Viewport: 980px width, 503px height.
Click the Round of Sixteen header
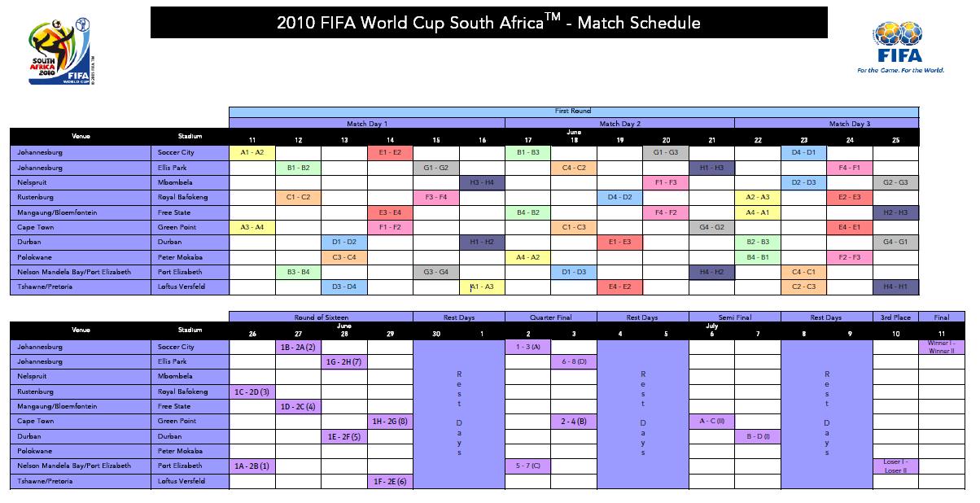click(x=321, y=317)
